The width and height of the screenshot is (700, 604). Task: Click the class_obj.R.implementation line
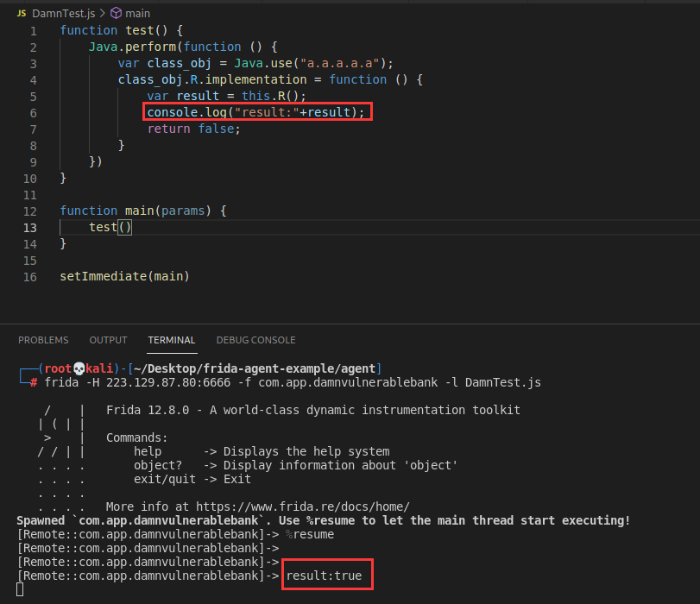[270, 80]
